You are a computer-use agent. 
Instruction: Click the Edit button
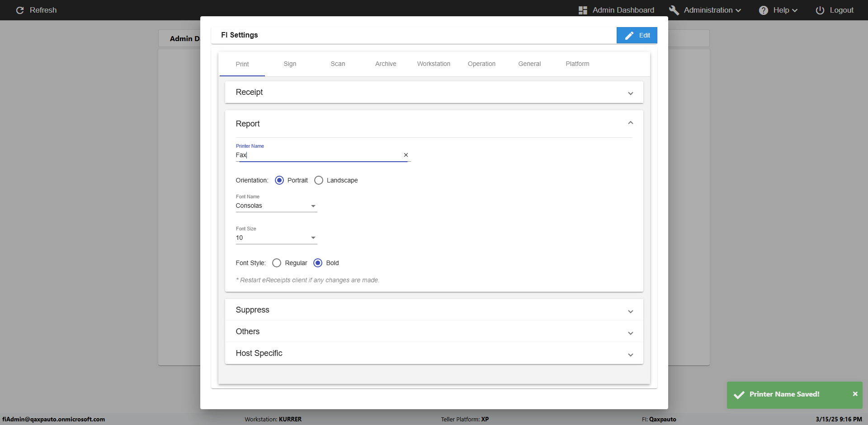click(637, 35)
